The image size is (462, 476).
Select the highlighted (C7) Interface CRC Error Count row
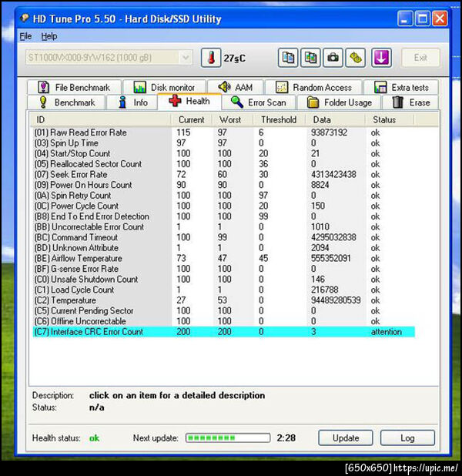tap(224, 332)
